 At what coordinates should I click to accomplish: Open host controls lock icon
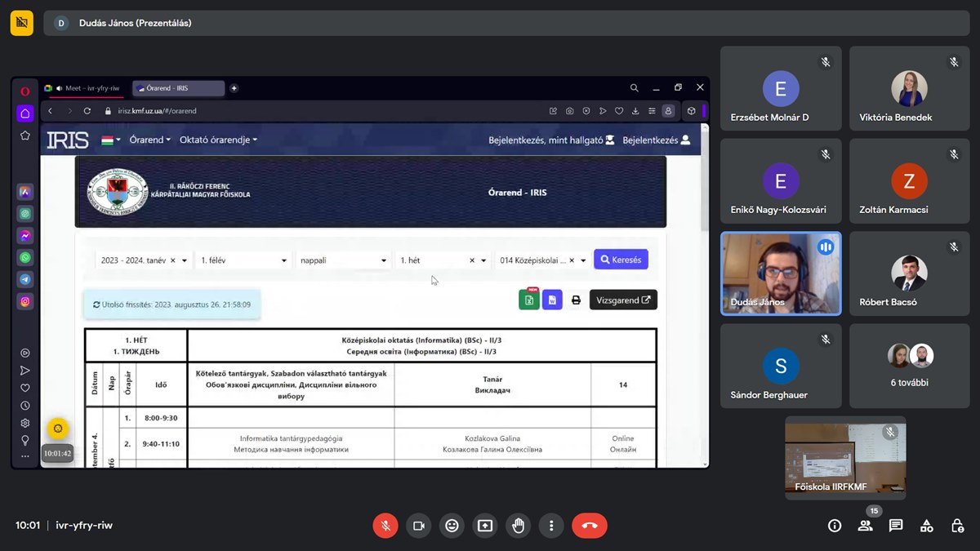coord(957,526)
